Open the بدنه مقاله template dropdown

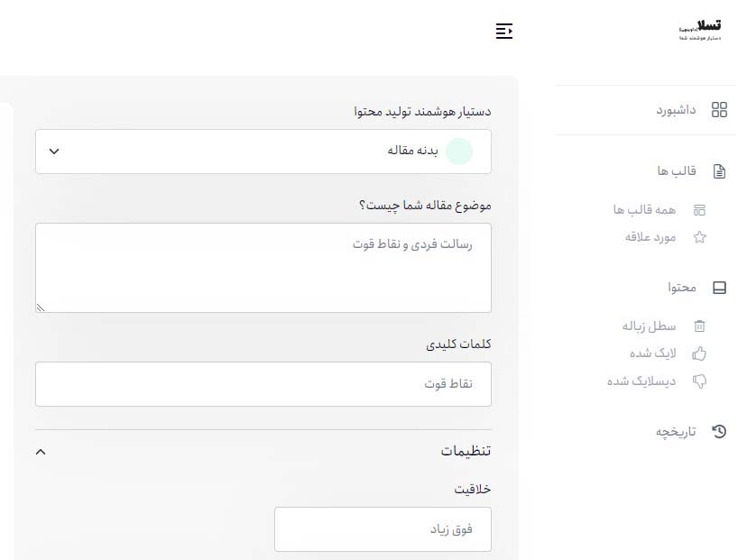[263, 151]
